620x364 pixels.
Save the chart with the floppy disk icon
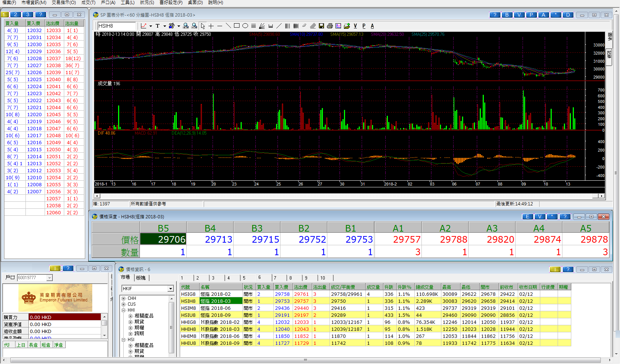pos(321,26)
